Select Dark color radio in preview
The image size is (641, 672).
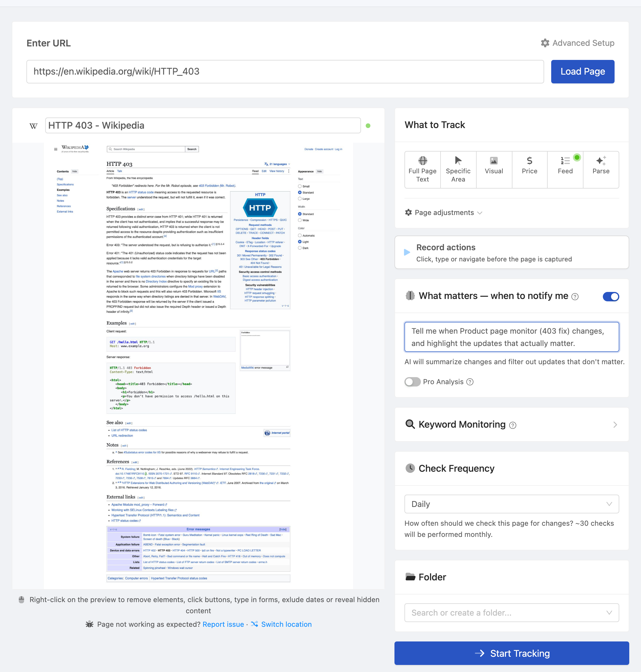tap(300, 248)
